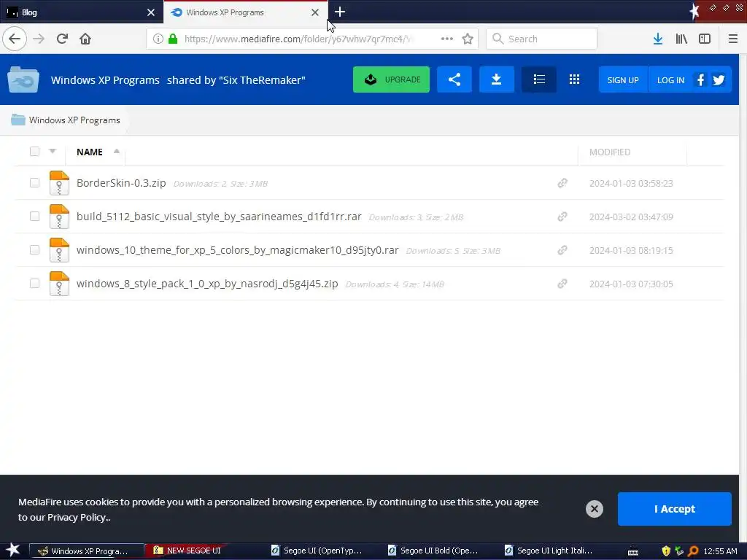Click the browser Search box
Viewport: 747px width, 560px height.
tap(542, 39)
